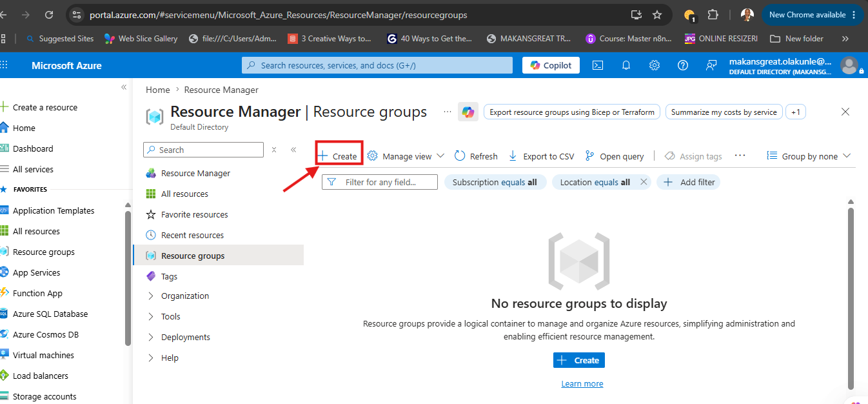The width and height of the screenshot is (868, 404).
Task: Click Open query in toolbar
Action: coord(614,156)
